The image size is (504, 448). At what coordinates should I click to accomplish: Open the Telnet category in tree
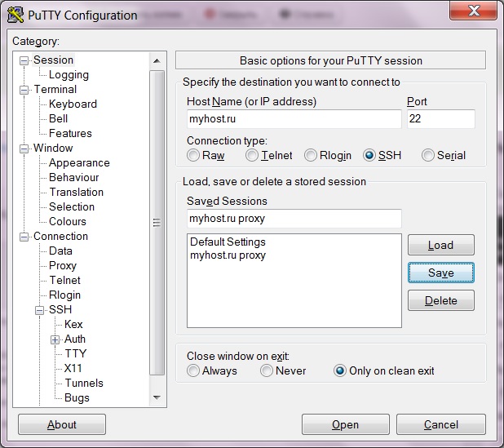64,280
